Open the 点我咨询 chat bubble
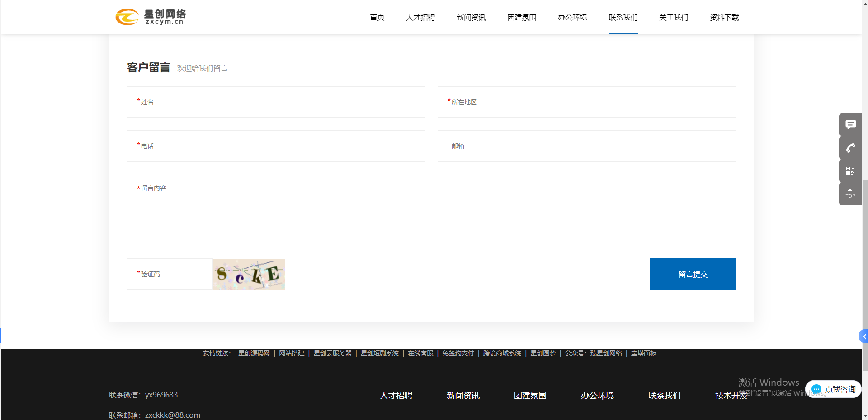Screen dimensions: 868x420 pos(833,389)
